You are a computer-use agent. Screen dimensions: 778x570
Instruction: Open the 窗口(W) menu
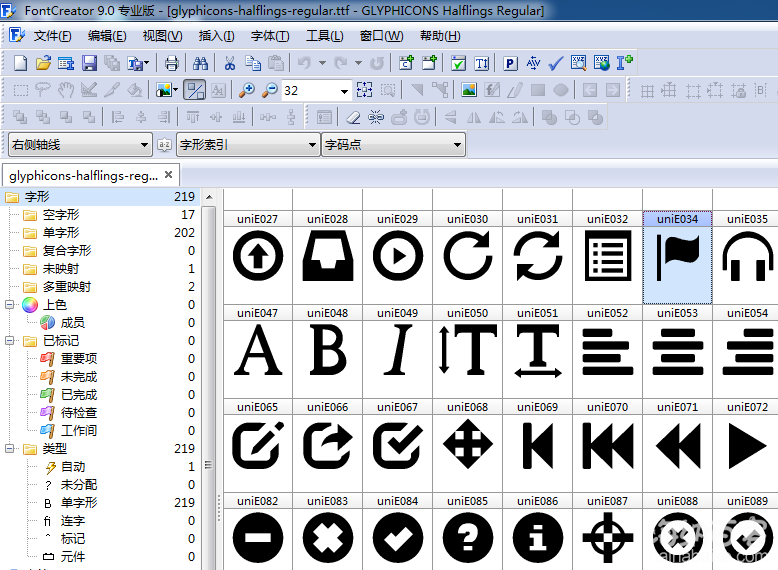click(x=381, y=36)
